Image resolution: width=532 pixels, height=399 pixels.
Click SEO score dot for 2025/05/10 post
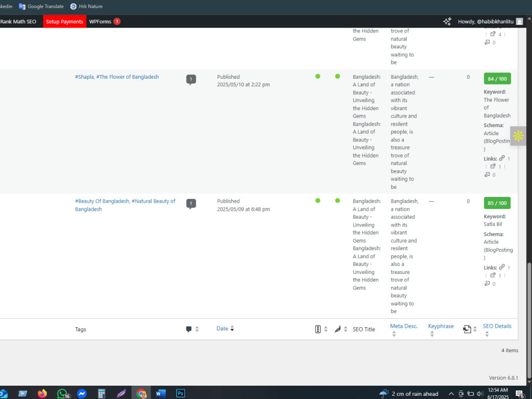click(x=318, y=76)
